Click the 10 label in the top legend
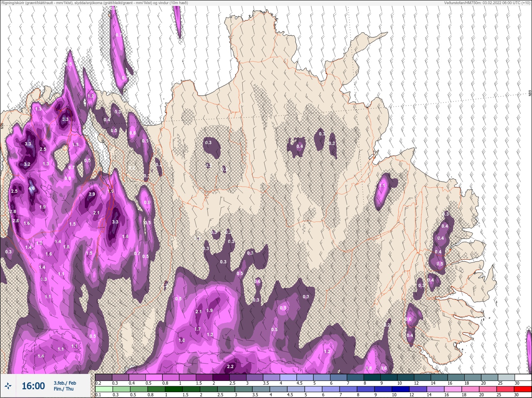The height and width of the screenshot is (398, 532). (399, 383)
